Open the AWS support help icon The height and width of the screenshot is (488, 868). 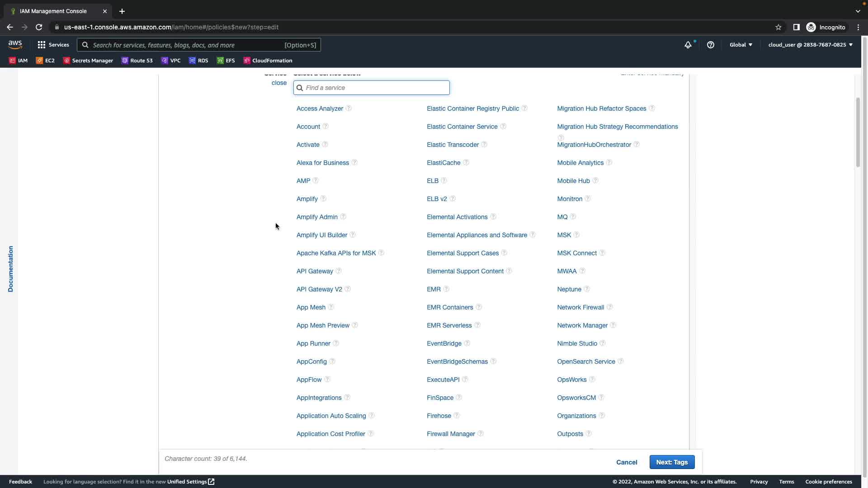click(x=710, y=45)
